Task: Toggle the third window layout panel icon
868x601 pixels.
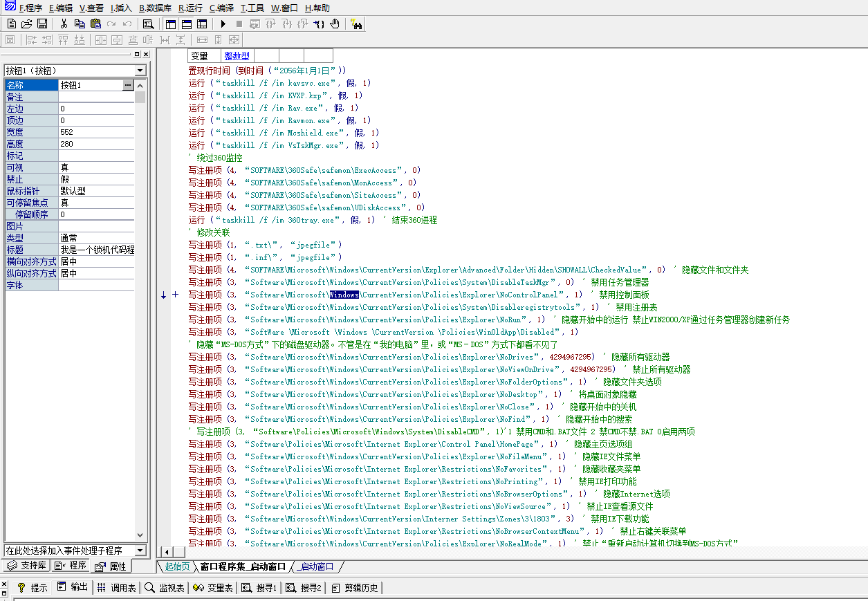Action: click(x=201, y=24)
